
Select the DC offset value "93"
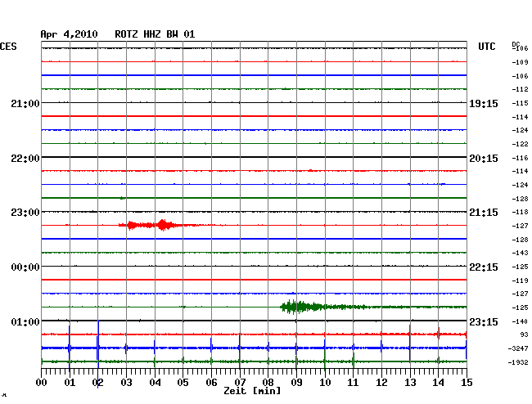pyautogui.click(x=524, y=334)
